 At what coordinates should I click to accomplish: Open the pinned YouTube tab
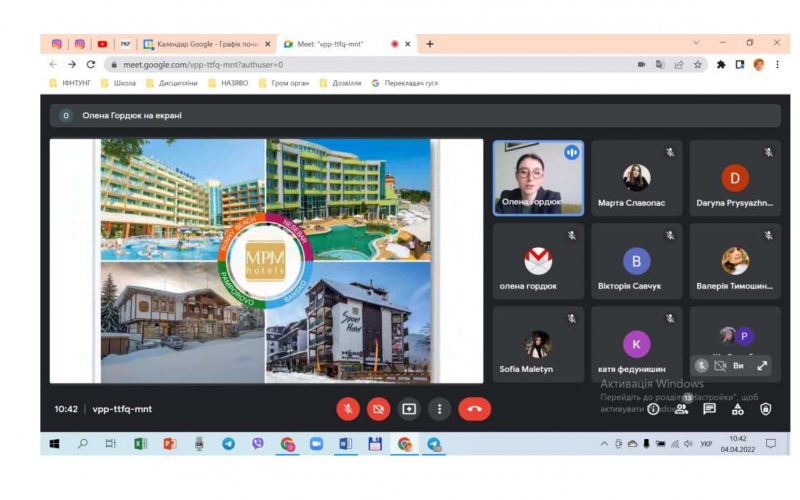tap(103, 44)
